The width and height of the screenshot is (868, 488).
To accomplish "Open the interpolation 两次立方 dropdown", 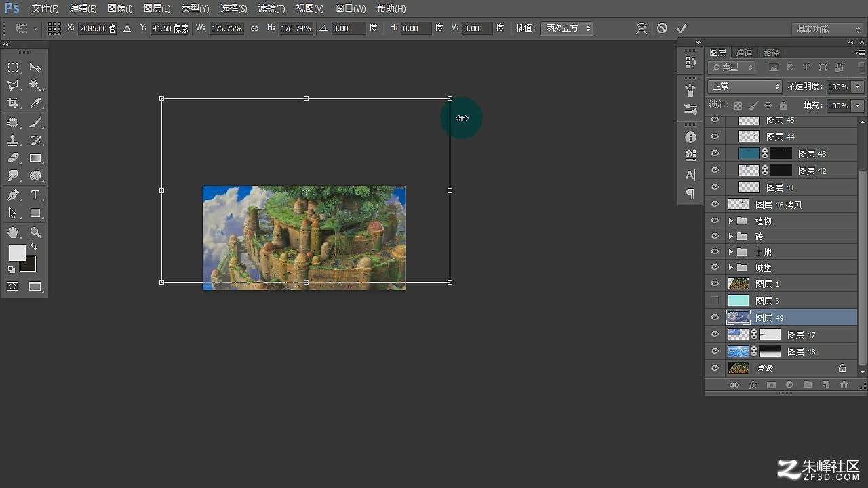I will 567,28.
